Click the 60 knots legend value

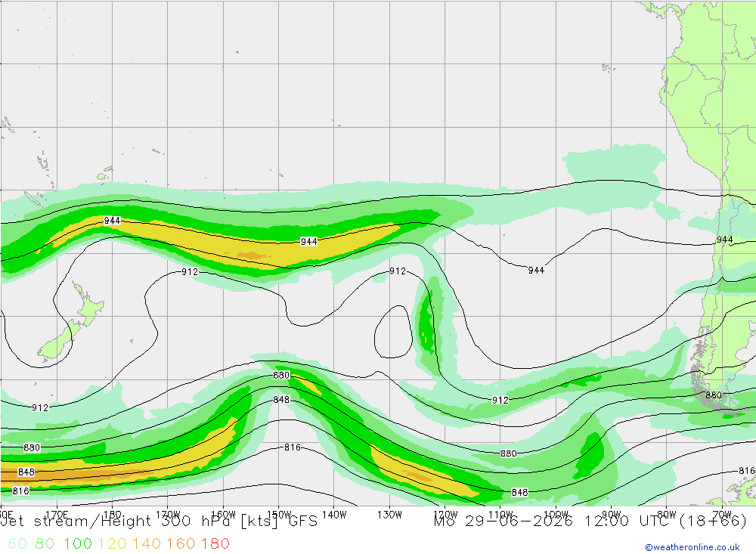[x=18, y=544]
